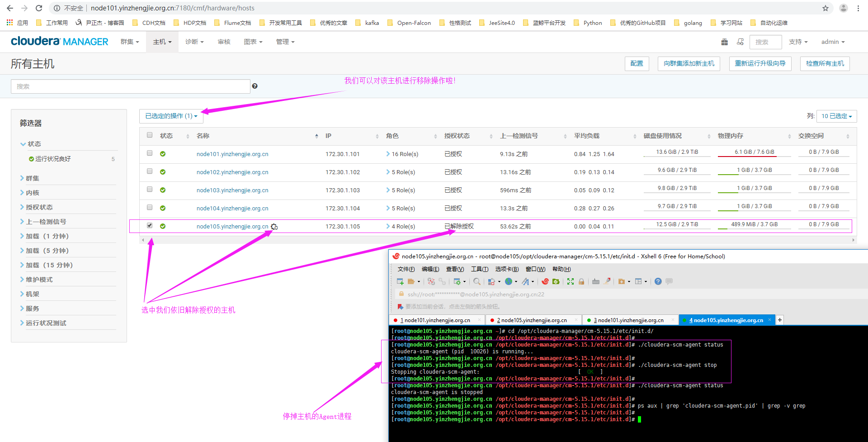Click new session icon in Xshell toolbar
868x442 pixels.
pos(400,281)
